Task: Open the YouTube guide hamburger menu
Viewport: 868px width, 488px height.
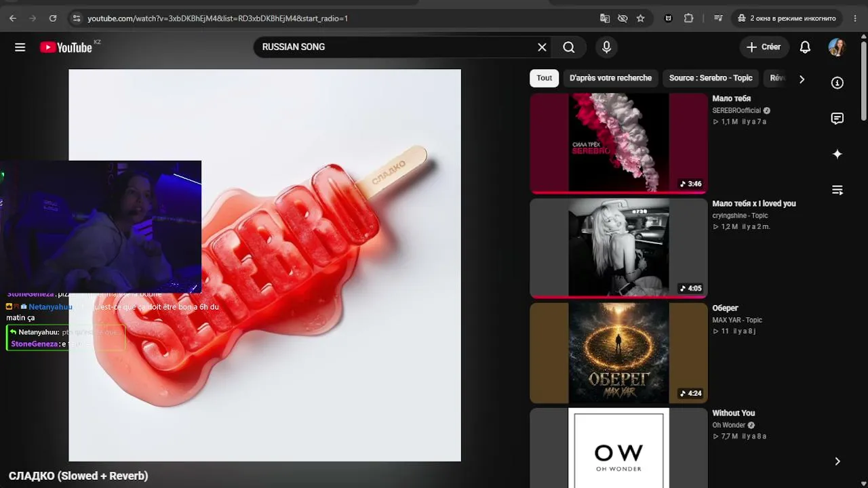Action: [x=20, y=47]
